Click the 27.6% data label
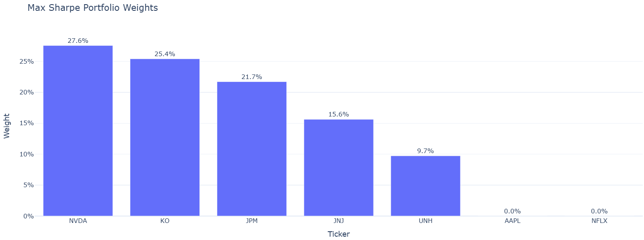 pos(78,41)
